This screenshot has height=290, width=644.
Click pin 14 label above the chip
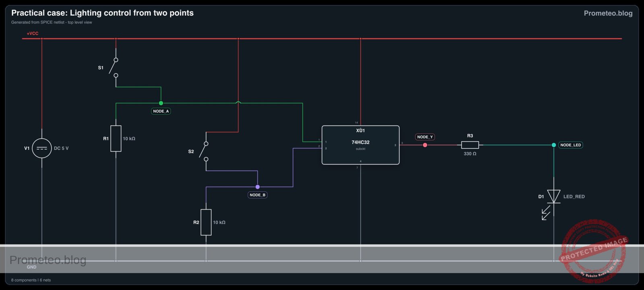click(357, 122)
